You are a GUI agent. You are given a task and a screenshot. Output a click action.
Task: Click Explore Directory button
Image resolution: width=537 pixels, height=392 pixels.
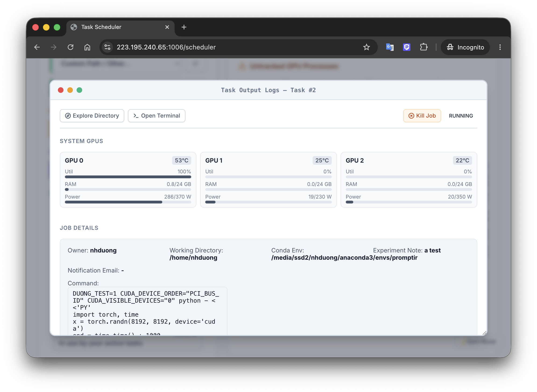92,116
